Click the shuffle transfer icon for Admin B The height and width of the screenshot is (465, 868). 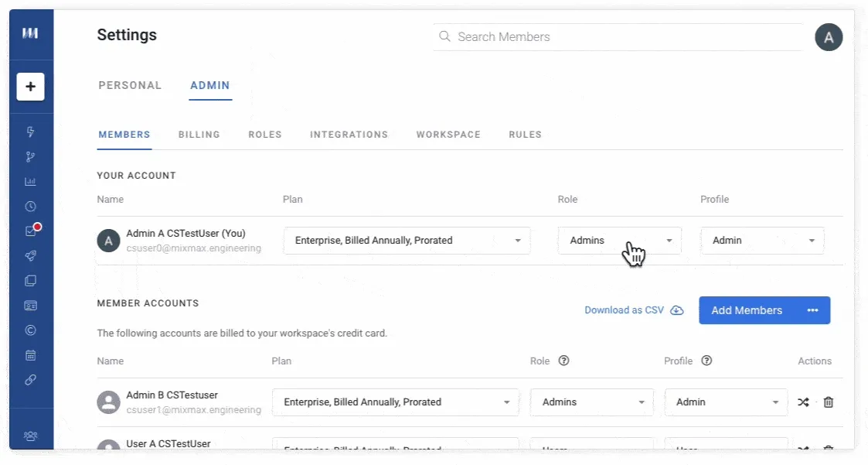pos(803,402)
